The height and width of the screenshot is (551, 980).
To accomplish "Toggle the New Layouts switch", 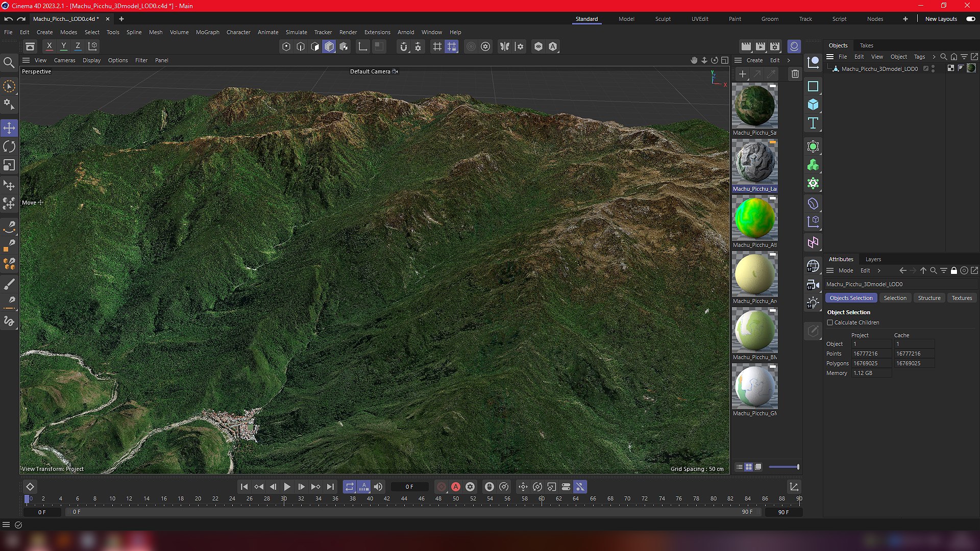I will point(971,19).
